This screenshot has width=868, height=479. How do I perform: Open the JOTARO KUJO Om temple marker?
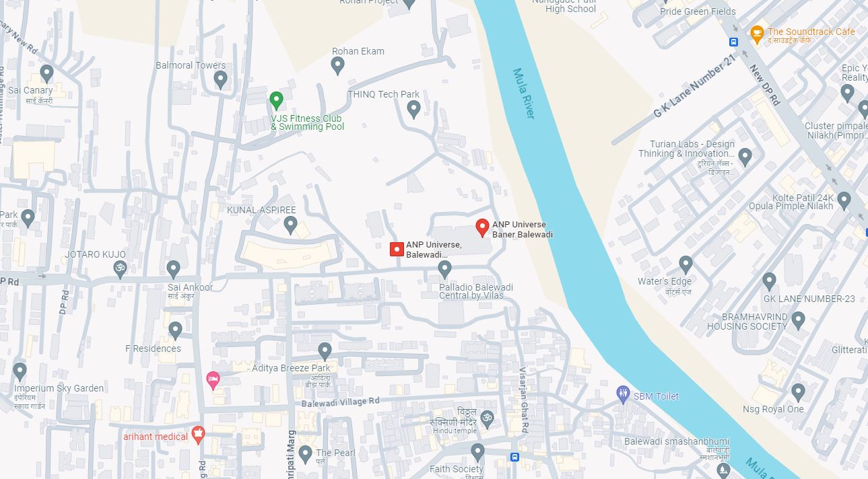(120, 270)
